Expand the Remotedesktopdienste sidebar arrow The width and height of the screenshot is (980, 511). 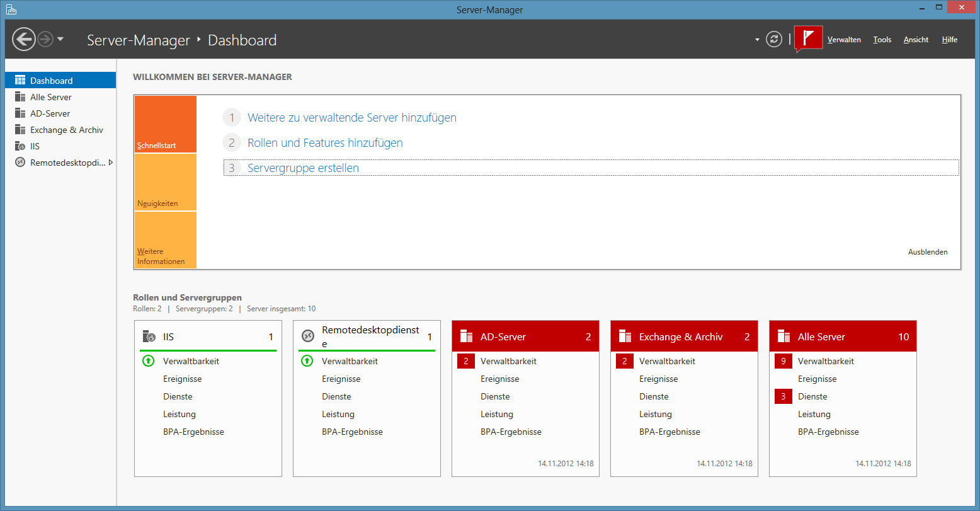[x=111, y=163]
